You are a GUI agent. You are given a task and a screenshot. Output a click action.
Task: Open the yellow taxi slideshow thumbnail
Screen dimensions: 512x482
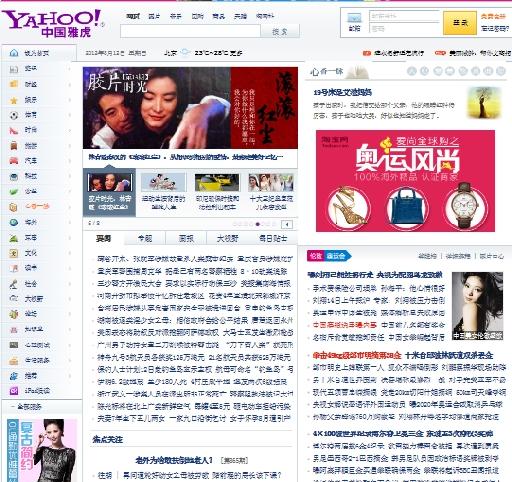coord(217,182)
